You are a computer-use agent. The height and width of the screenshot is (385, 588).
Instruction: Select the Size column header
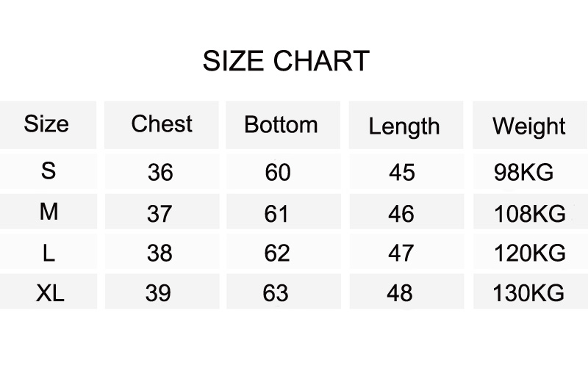click(x=46, y=123)
